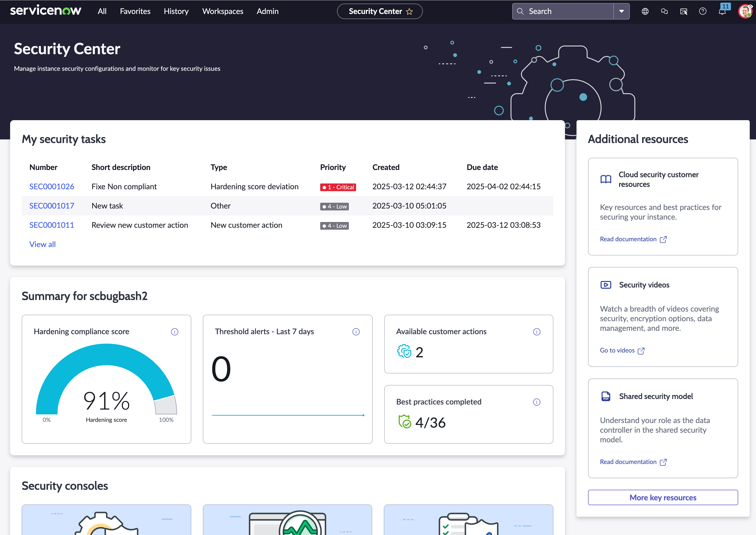This screenshot has width=756, height=535.
Task: Open the All menu
Action: pos(102,11)
